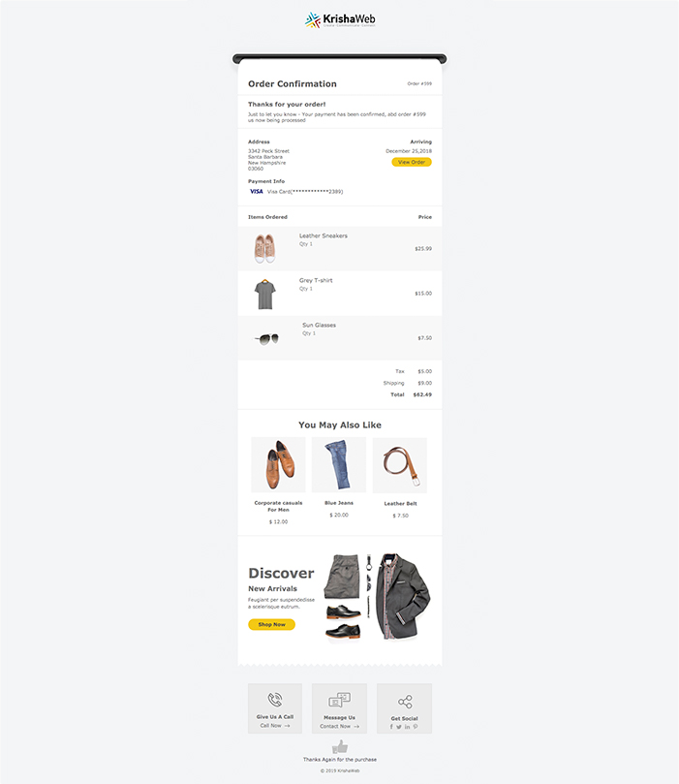This screenshot has height=784, width=679.
Task: Click the thumbs-up icon in footer
Action: [x=340, y=747]
